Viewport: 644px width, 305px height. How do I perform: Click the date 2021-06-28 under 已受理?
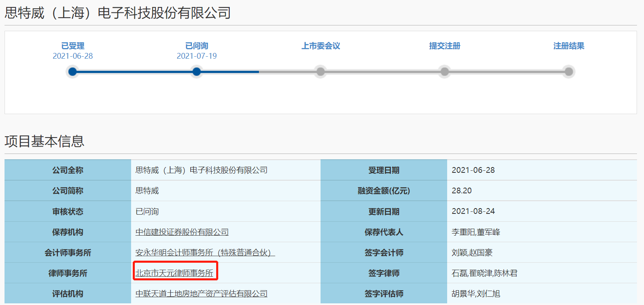click(73, 56)
